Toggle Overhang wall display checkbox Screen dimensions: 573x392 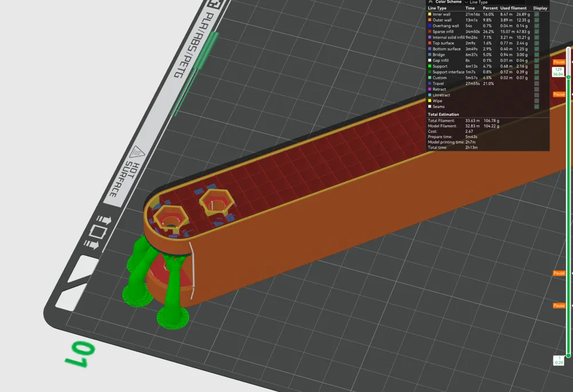536,26
